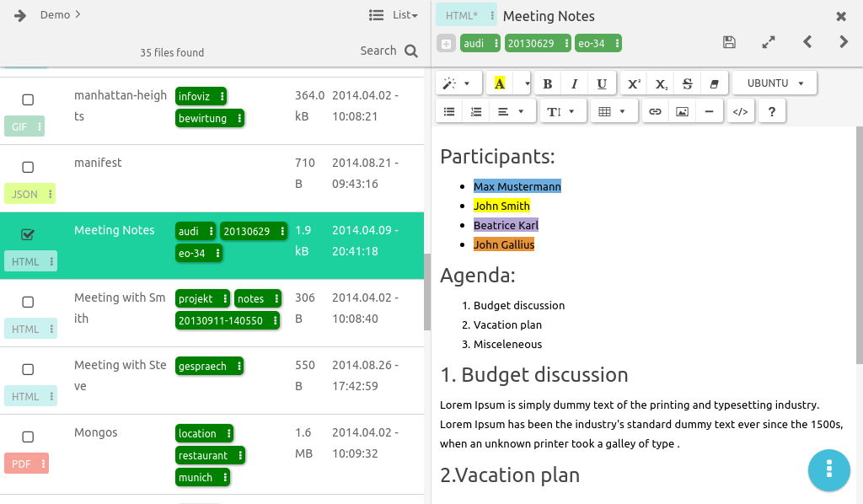The height and width of the screenshot is (504, 863).
Task: Apply superscript formatting
Action: [633, 83]
